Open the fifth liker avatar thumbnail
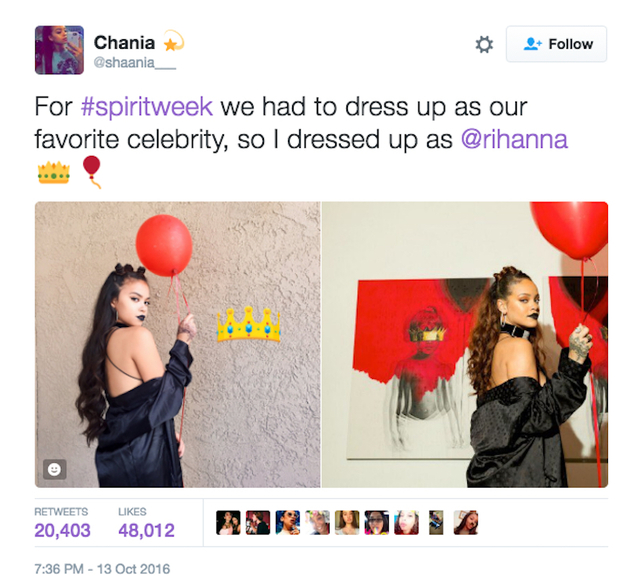 pyautogui.click(x=347, y=522)
